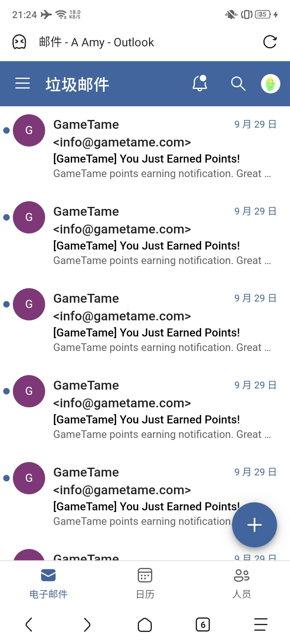Open the fourth GameTame email subject
The height and width of the screenshot is (644, 290).
click(147, 419)
